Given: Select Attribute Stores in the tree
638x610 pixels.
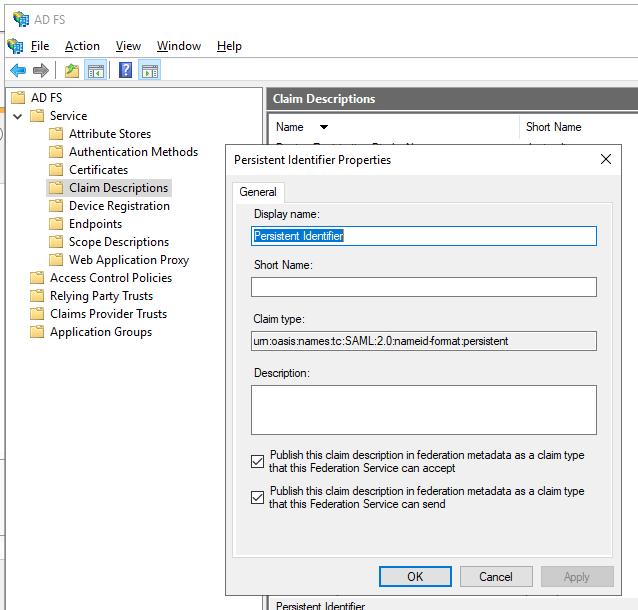Looking at the screenshot, I should (x=110, y=133).
